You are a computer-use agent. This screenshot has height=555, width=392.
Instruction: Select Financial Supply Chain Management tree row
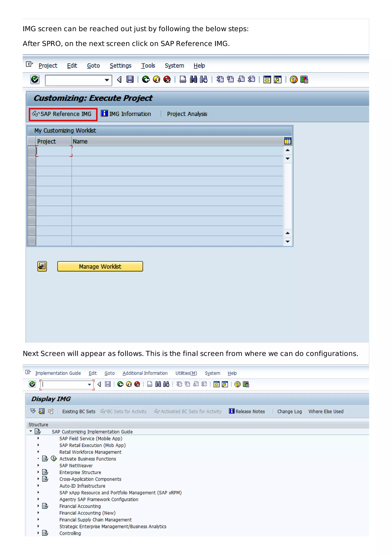click(95, 520)
